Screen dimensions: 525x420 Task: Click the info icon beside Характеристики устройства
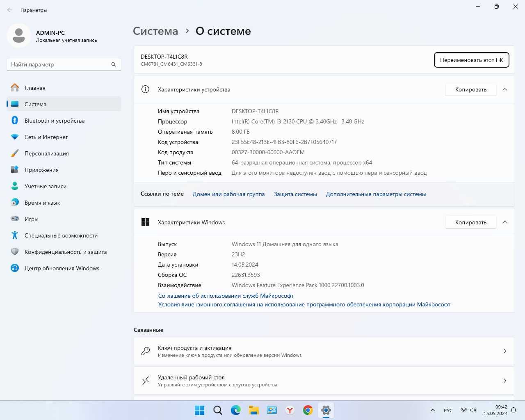tap(145, 89)
